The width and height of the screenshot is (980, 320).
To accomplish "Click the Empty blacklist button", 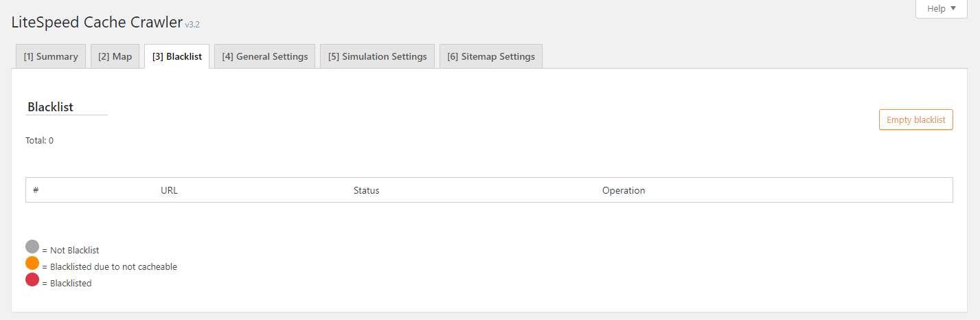I will (x=916, y=119).
